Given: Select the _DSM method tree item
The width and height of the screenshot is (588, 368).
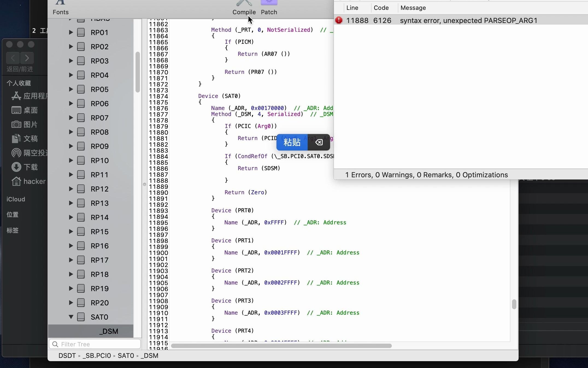Looking at the screenshot, I should click(109, 331).
